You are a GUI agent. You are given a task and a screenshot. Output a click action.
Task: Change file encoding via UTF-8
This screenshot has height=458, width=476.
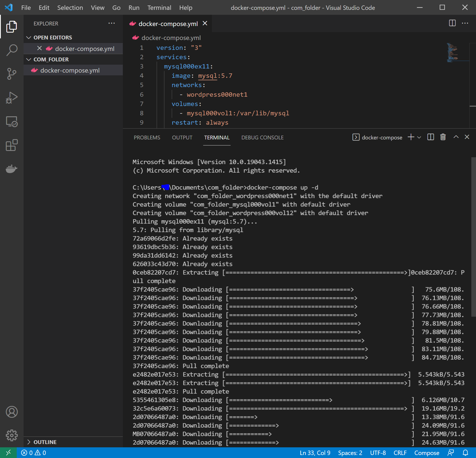pyautogui.click(x=378, y=453)
